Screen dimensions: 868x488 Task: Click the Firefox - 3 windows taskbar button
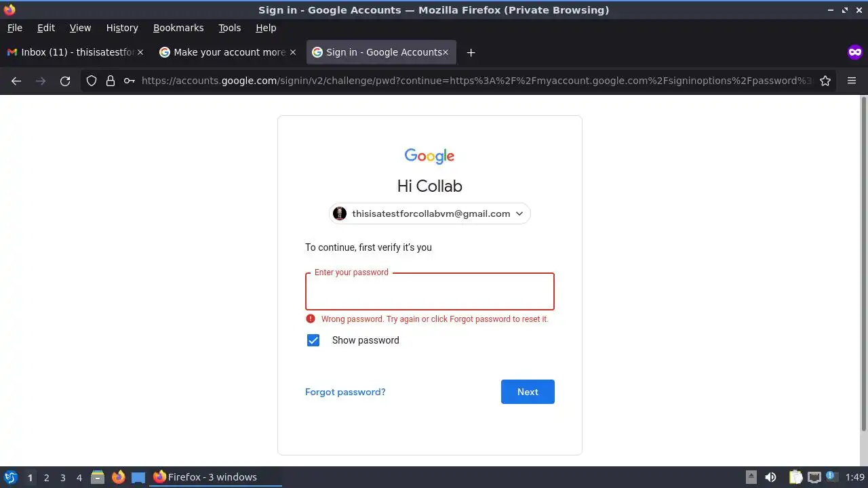point(216,477)
